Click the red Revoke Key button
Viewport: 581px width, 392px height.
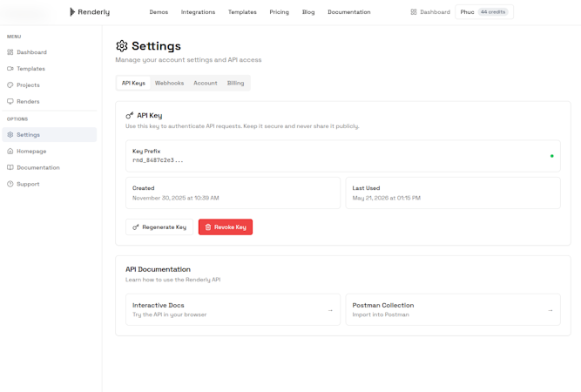click(226, 227)
